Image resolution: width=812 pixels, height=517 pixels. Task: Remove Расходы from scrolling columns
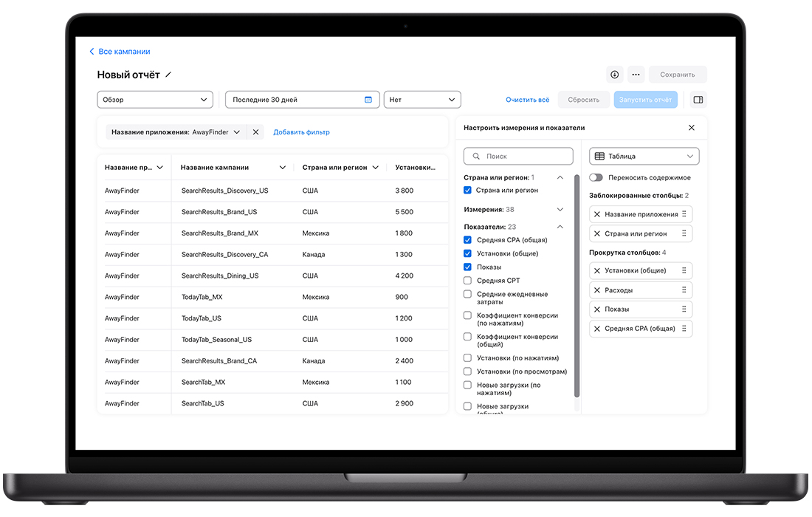(x=597, y=290)
